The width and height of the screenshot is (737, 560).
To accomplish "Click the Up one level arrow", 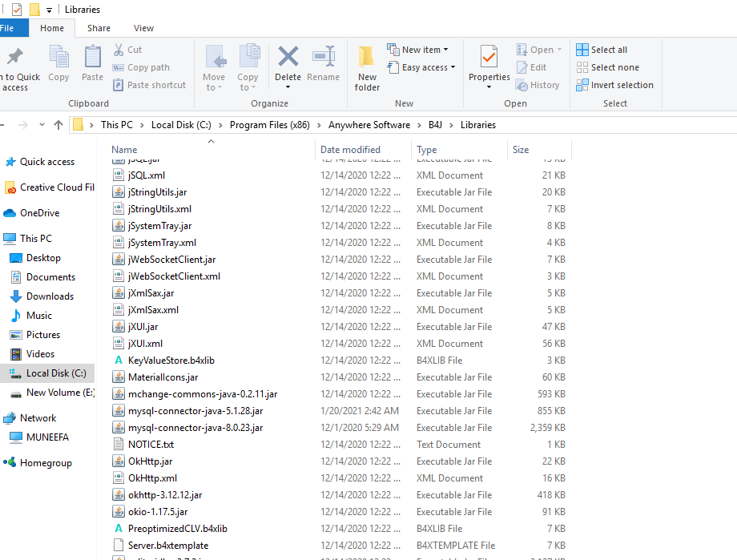I will 58,125.
